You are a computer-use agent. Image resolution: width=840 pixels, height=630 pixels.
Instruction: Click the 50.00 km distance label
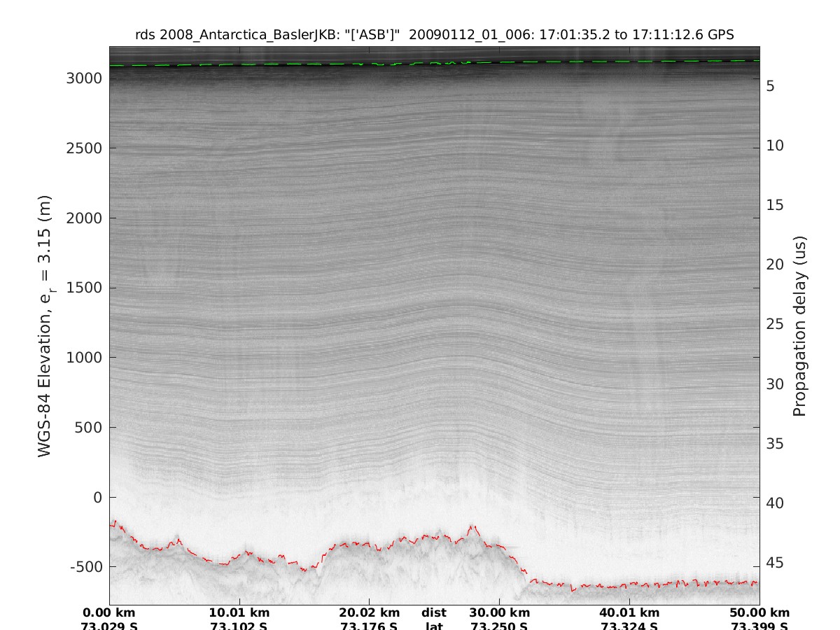point(759,612)
